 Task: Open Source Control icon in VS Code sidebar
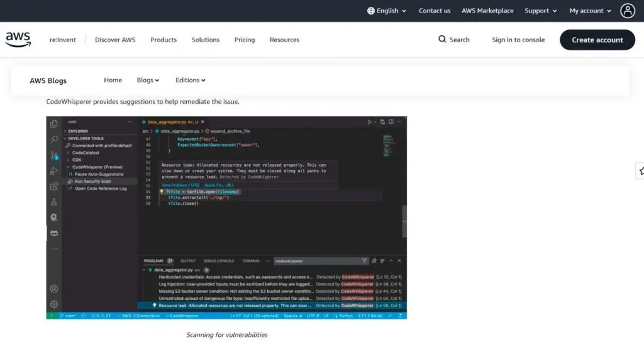(54, 156)
